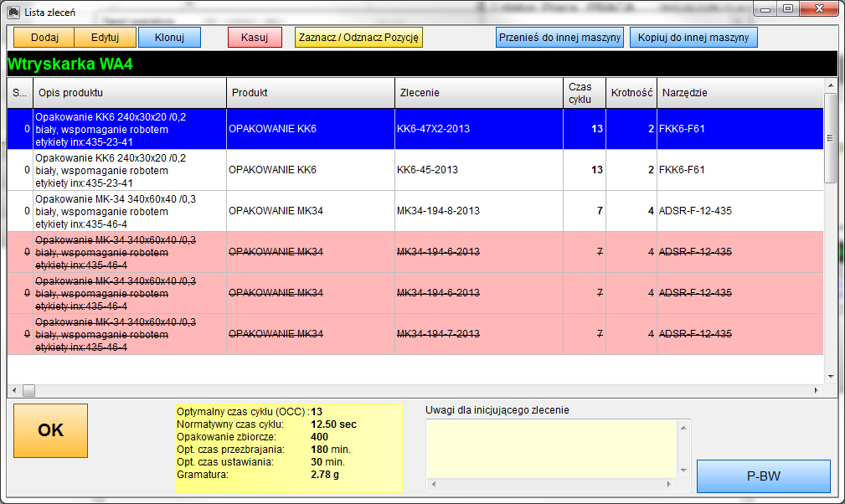Click the table vertical scrollbar thumb
845x504 pixels.
tap(831, 138)
